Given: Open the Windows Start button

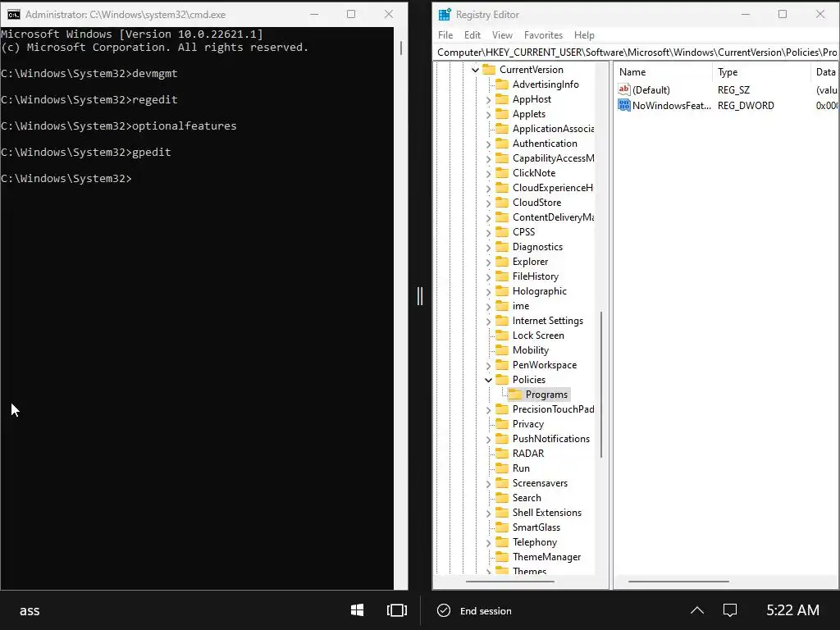Looking at the screenshot, I should tap(358, 610).
